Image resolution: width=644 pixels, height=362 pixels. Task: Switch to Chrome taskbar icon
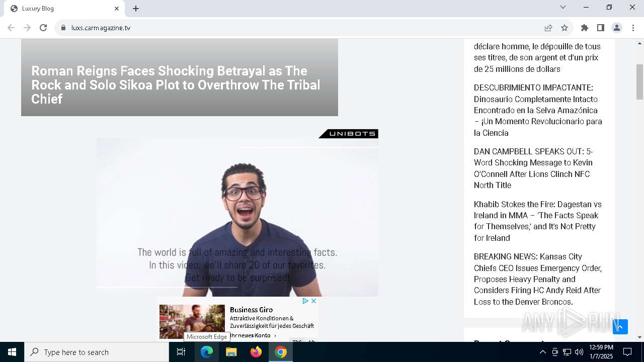point(281,352)
